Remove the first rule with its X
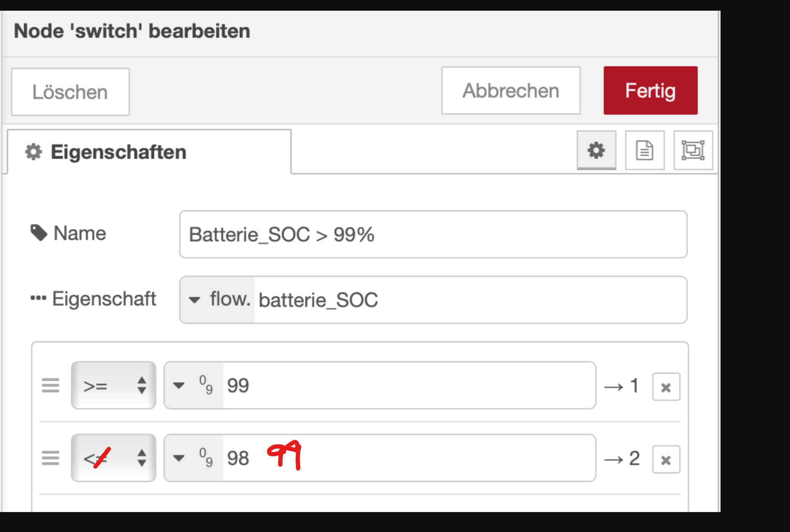Viewport: 790px width, 532px height. click(x=666, y=387)
